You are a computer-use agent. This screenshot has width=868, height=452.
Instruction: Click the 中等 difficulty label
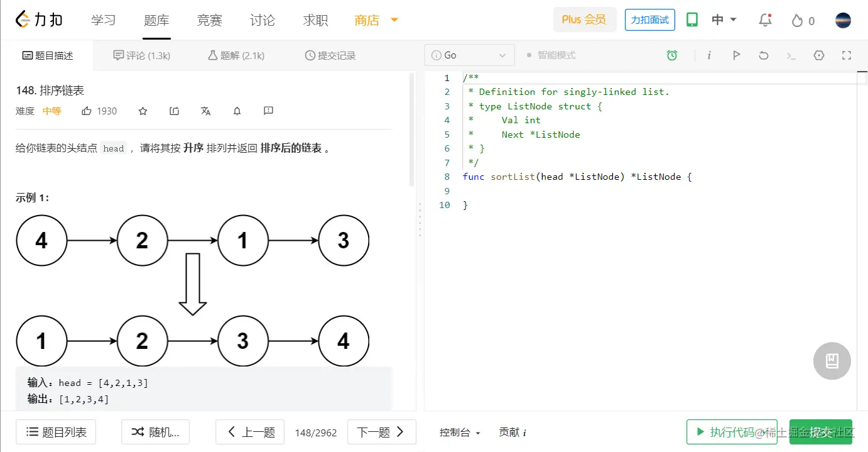[x=52, y=111]
